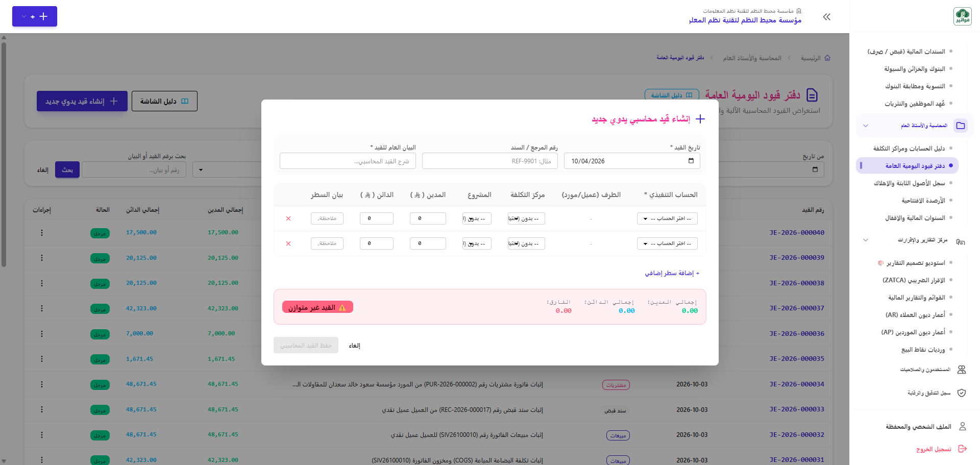The width and height of the screenshot is (980, 465).
Task: Open دفتر قيود اليومية العامة menu item
Action: (x=907, y=165)
